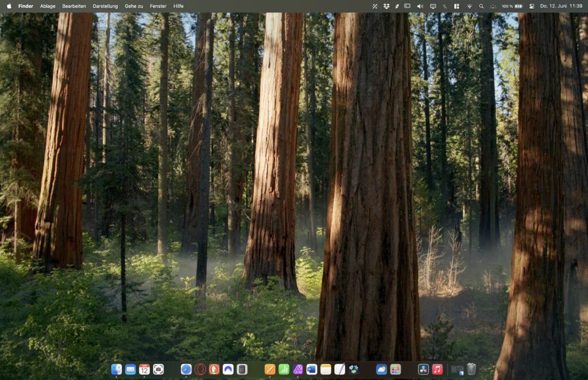Launch the Mail app

click(130, 370)
